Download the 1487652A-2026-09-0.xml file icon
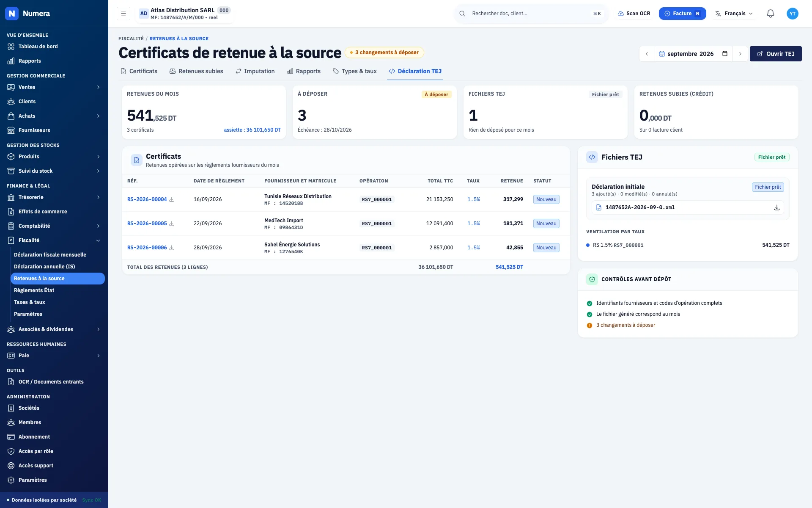 776,207
